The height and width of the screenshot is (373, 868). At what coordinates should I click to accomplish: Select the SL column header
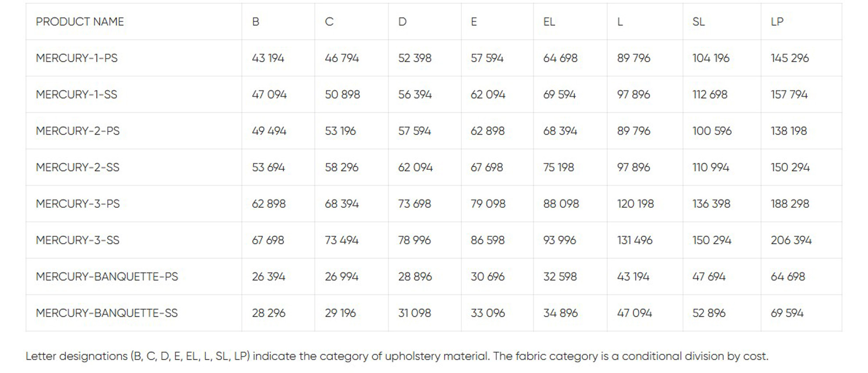click(x=698, y=22)
